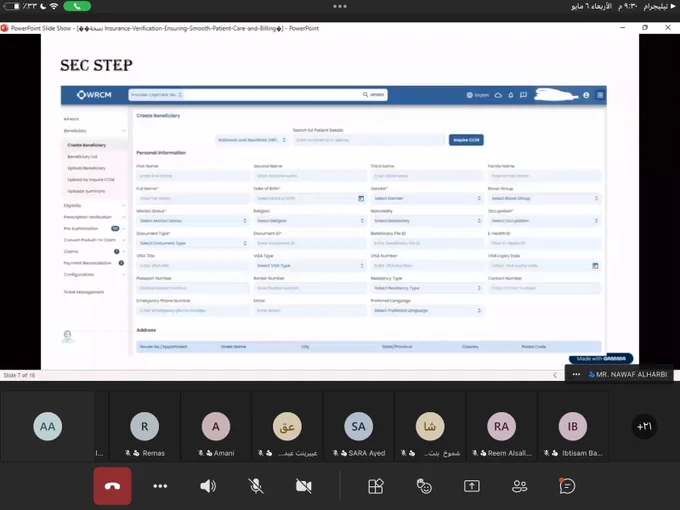Unmute the microphone
This screenshot has width=680, height=510.
(256, 486)
